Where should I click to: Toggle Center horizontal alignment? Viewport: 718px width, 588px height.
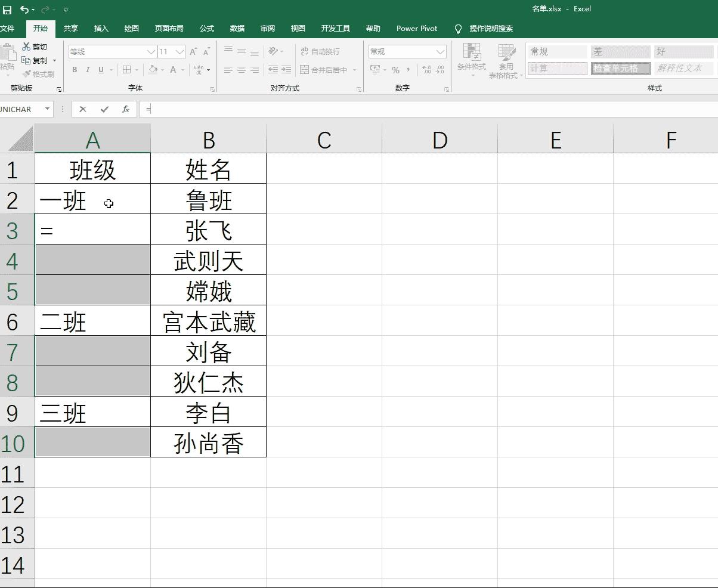(x=242, y=70)
